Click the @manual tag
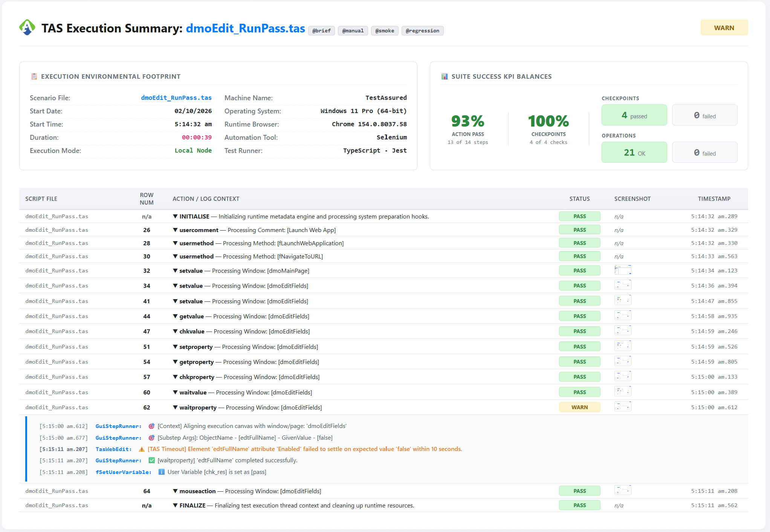The width and height of the screenshot is (770, 532). 353,31
